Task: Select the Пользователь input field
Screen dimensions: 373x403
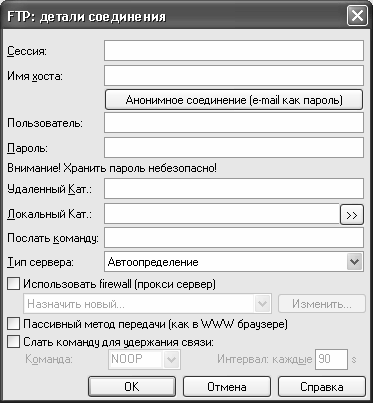Action: 234,123
